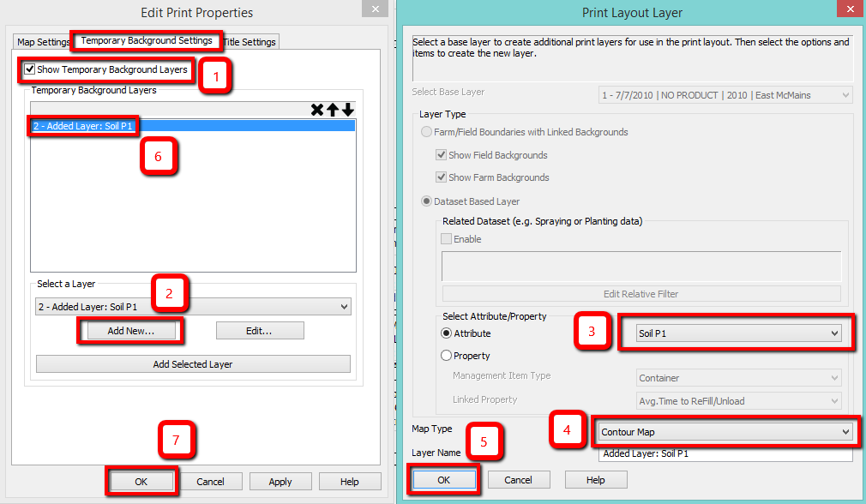Screen dimensions: 866x504
Task: Choose the Property radio button
Action: click(x=446, y=356)
